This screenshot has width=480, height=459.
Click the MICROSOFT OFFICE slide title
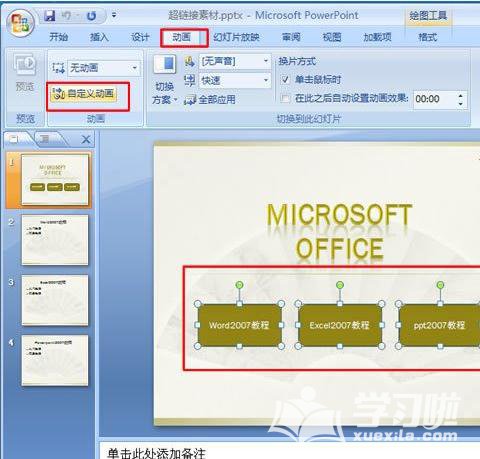point(339,231)
